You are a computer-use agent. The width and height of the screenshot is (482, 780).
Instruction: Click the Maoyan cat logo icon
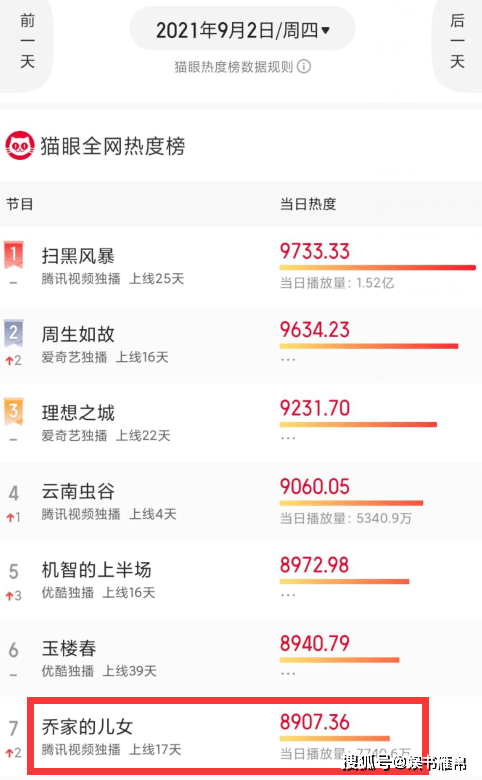pyautogui.click(x=20, y=146)
